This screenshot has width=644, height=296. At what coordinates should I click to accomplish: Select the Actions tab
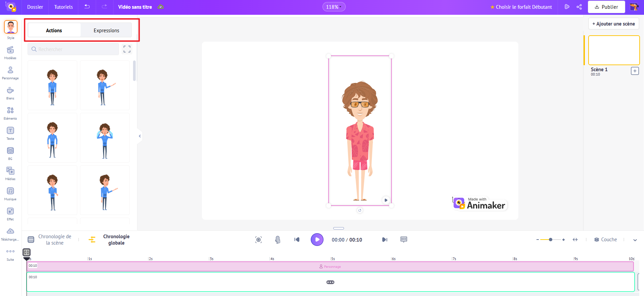click(x=54, y=30)
